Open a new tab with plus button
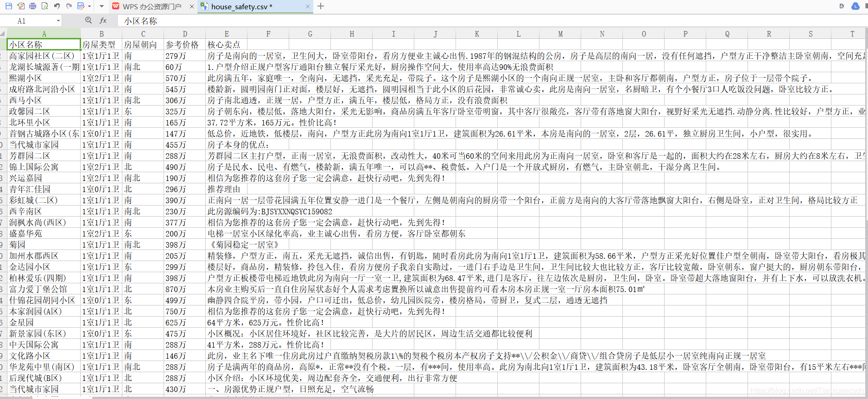This screenshot has width=868, height=399. tap(321, 6)
